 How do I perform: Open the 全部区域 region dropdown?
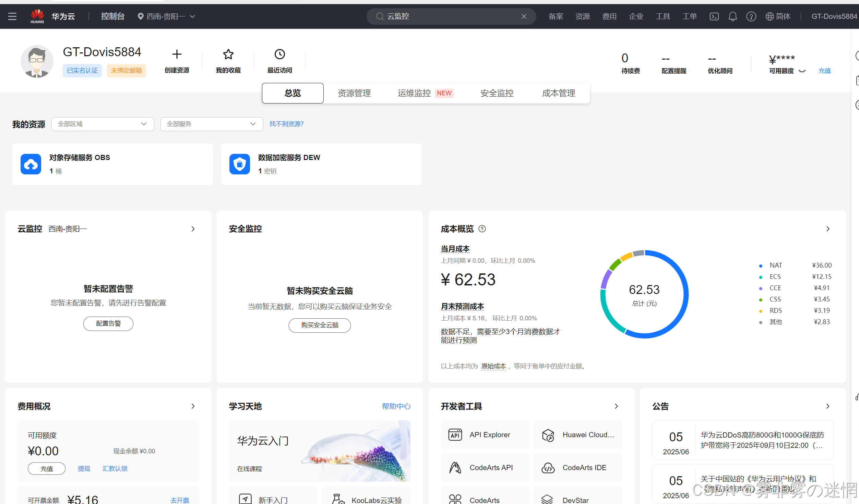[103, 124]
